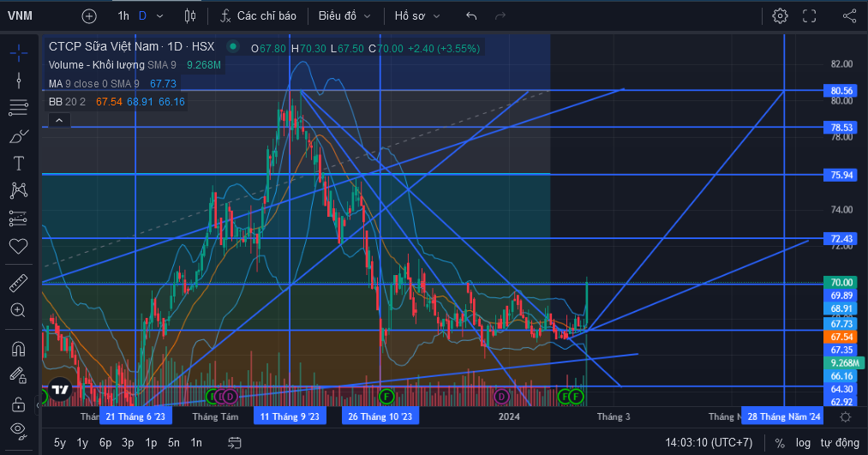Expand the timeframe interval dropdown arrow
Viewport: 868px width, 455px height.
(x=160, y=16)
